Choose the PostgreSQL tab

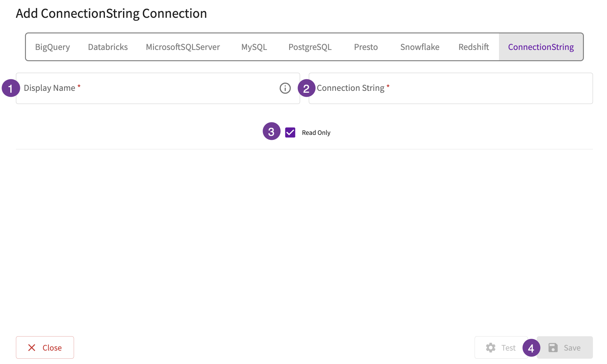310,47
